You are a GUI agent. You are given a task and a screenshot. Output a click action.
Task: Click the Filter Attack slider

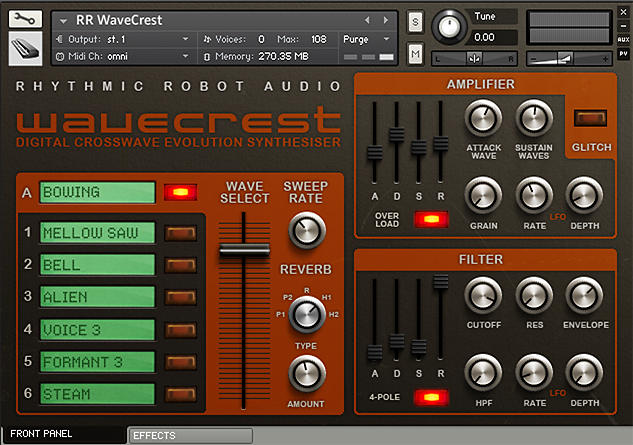pos(375,352)
